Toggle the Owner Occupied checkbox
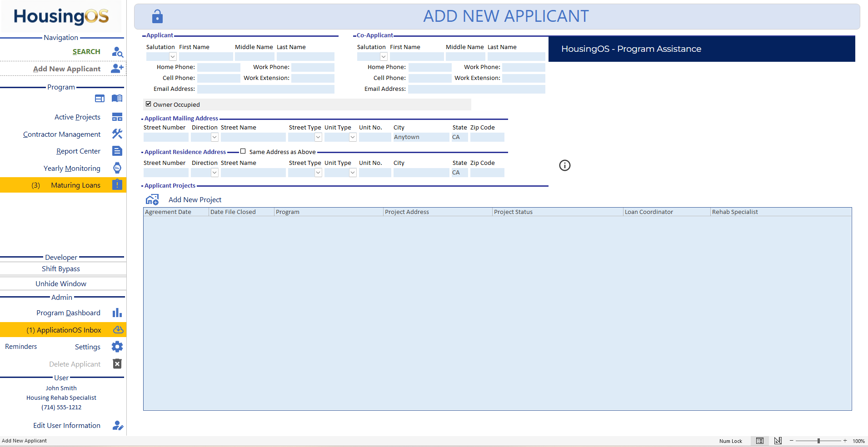The image size is (868, 447). point(148,104)
